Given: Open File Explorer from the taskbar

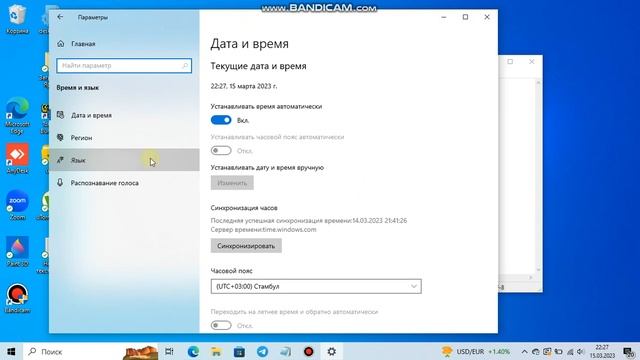Looking at the screenshot, I should click(216, 351).
